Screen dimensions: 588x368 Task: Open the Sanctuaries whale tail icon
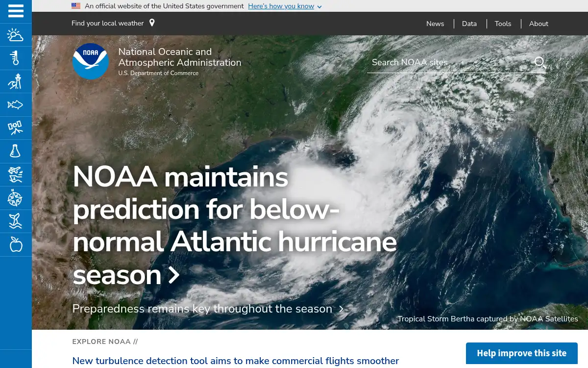tap(16, 221)
